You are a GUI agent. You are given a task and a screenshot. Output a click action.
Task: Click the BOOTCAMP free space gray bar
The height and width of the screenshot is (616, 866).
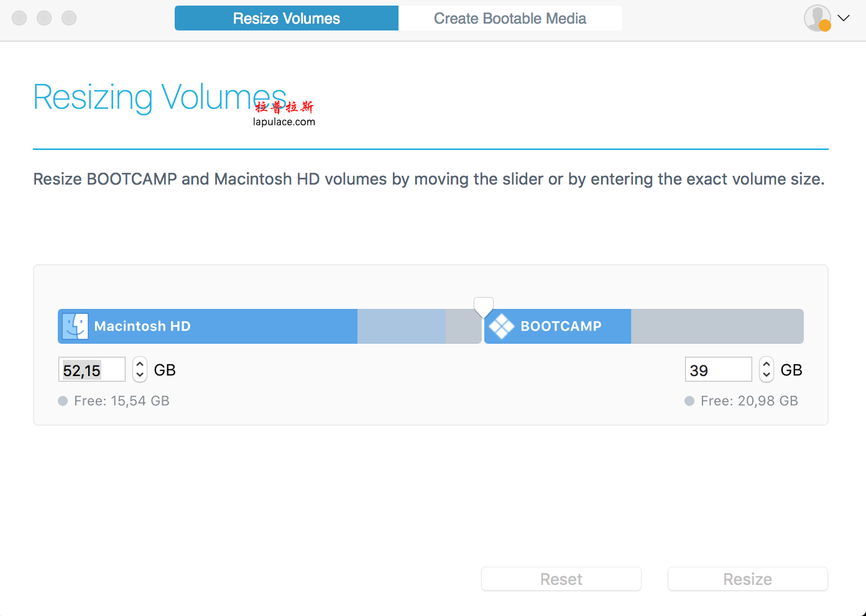point(717,326)
